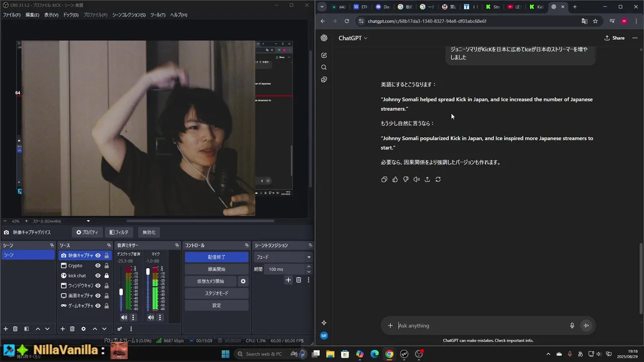Open スタジオモード studio mode
644x362 pixels.
click(216, 293)
